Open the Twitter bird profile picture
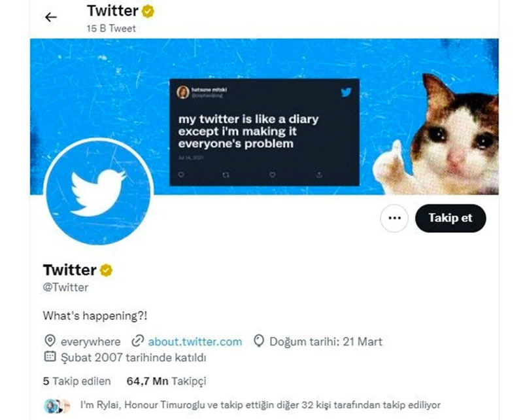Viewport: 523px width, 420px height. pyautogui.click(x=98, y=192)
